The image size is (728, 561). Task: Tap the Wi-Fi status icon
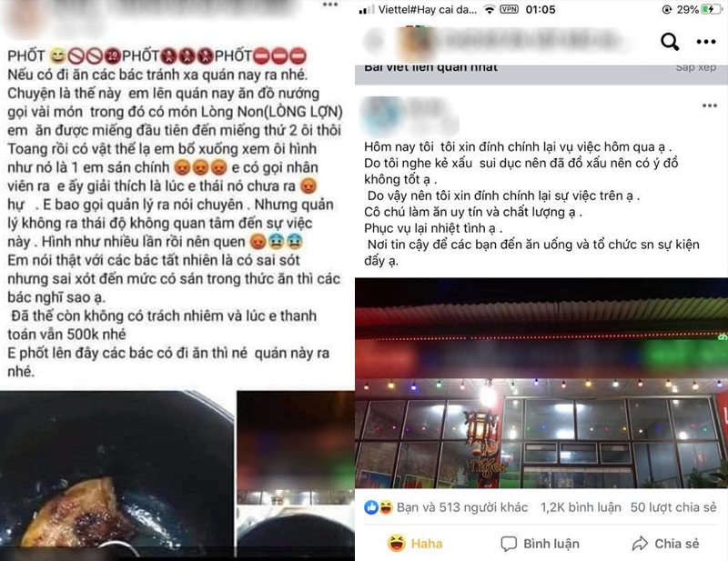(x=489, y=9)
